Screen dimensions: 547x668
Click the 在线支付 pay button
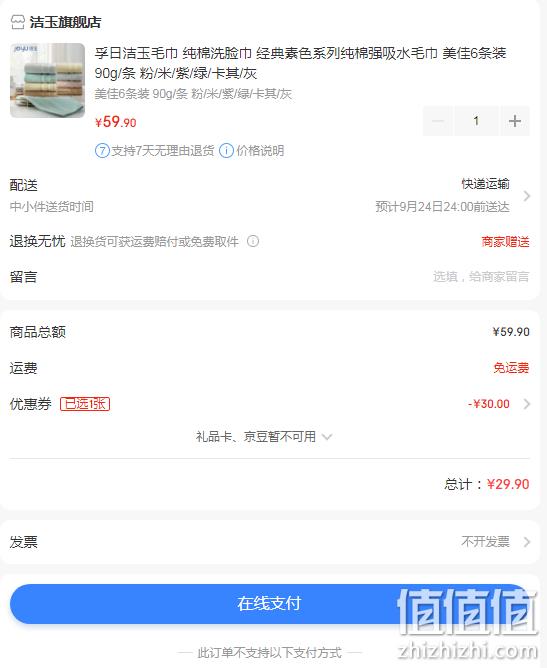269,604
